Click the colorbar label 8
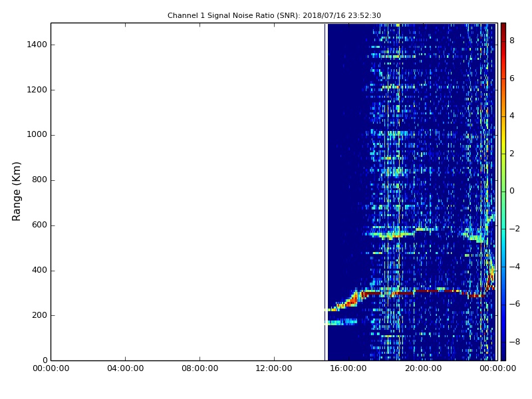 click(x=512, y=41)
